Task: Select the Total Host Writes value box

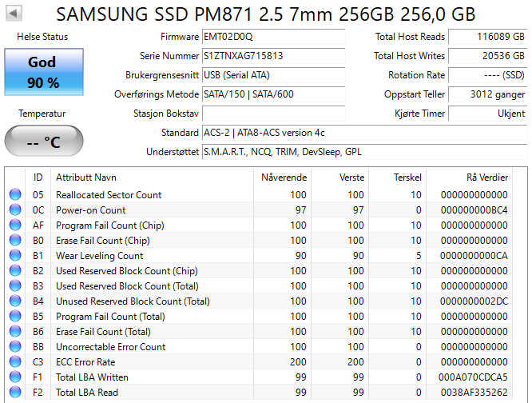Action: 486,56
